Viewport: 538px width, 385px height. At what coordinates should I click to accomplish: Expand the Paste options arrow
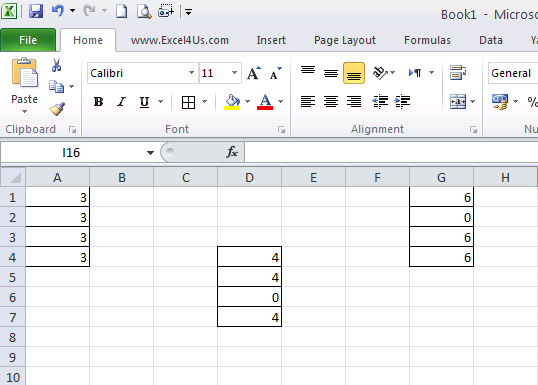24,111
